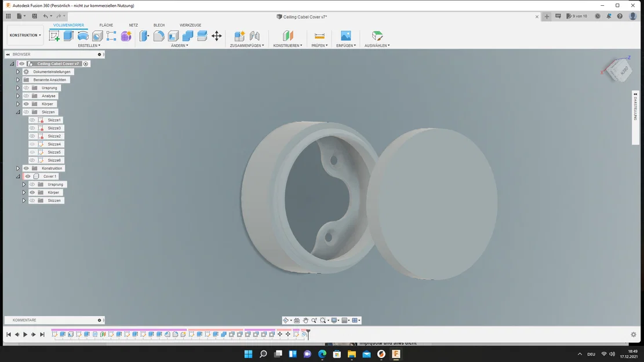This screenshot has height=362, width=644.
Task: Select the Hole tool
Action: click(x=97, y=36)
